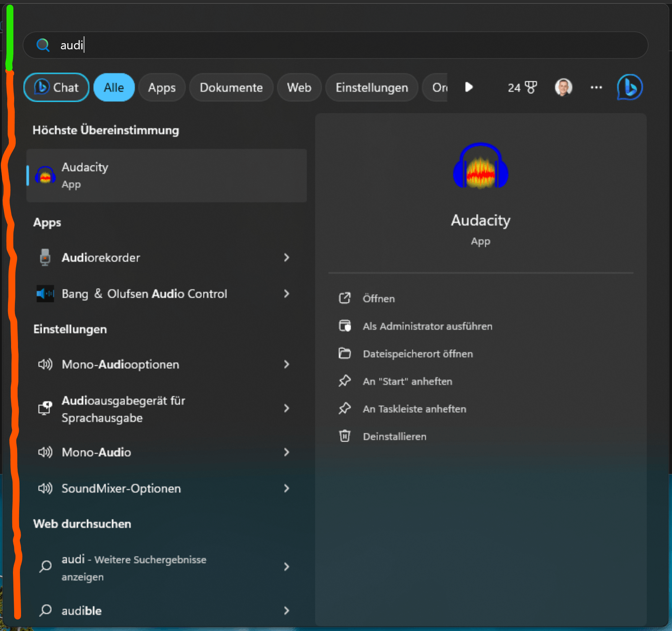Click the speaker icon beside Mono-Audiooptionen
Screen dimensions: 672x631
(45, 364)
